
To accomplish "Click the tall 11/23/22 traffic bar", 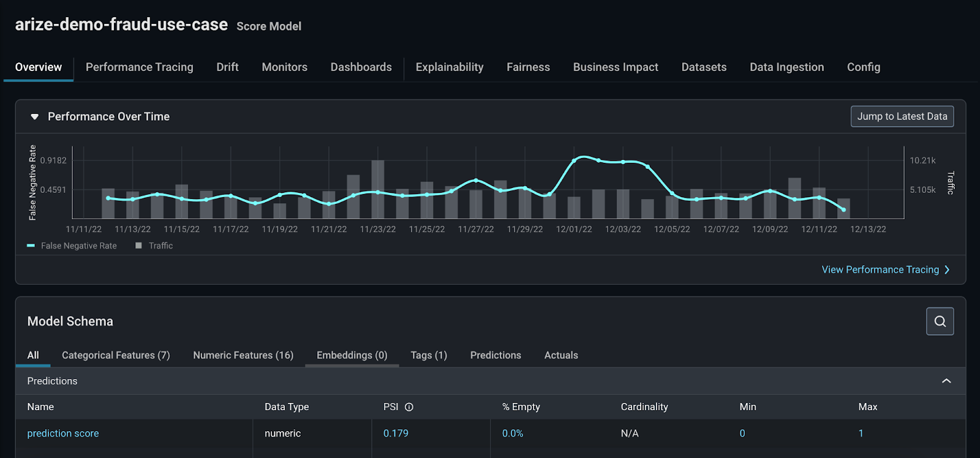I will click(x=378, y=189).
